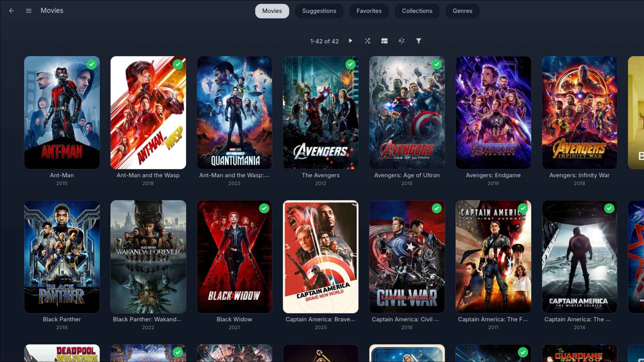
Task: Open The First Avenger poster
Action: tap(493, 257)
